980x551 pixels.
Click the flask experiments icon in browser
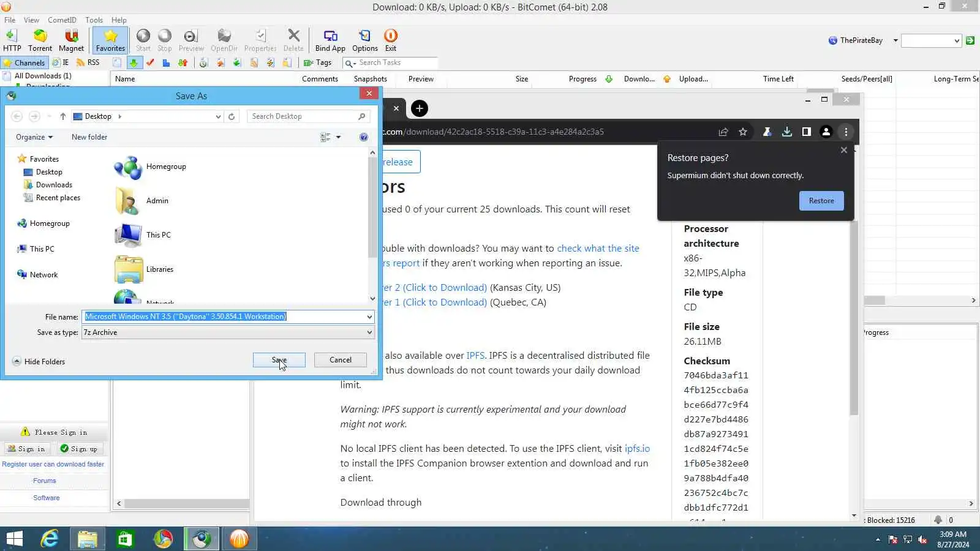[x=767, y=132]
